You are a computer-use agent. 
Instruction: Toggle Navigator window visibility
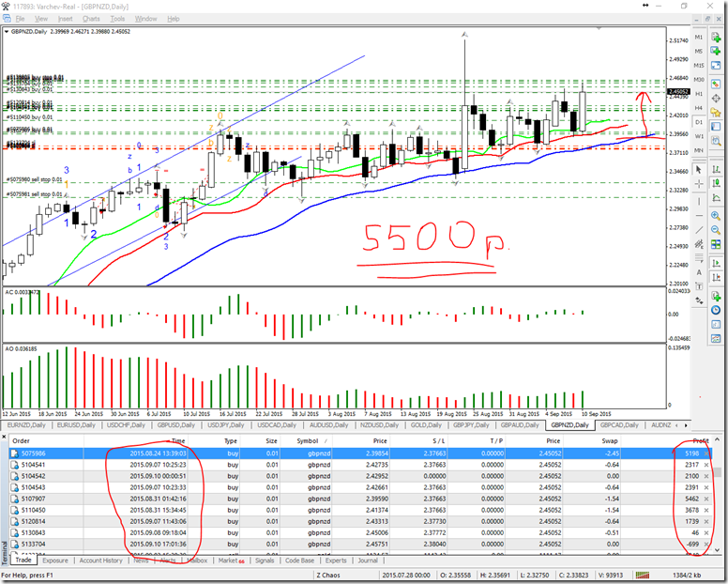(x=716, y=113)
